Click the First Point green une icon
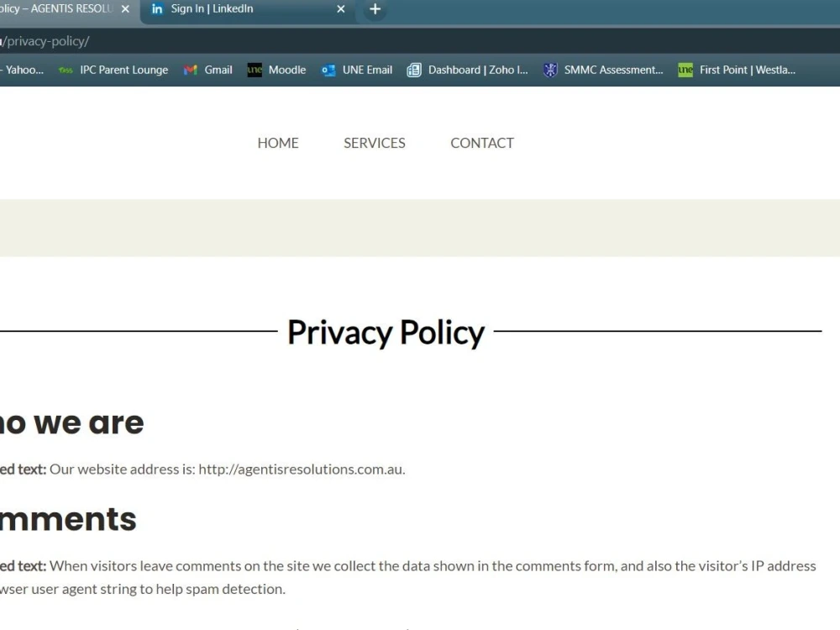The width and height of the screenshot is (840, 630). pyautogui.click(x=685, y=71)
